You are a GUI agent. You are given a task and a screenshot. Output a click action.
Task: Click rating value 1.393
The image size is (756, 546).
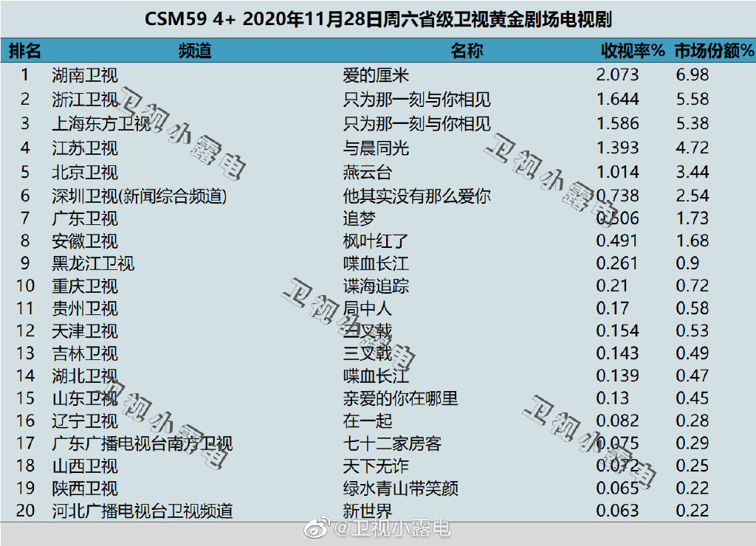[617, 148]
